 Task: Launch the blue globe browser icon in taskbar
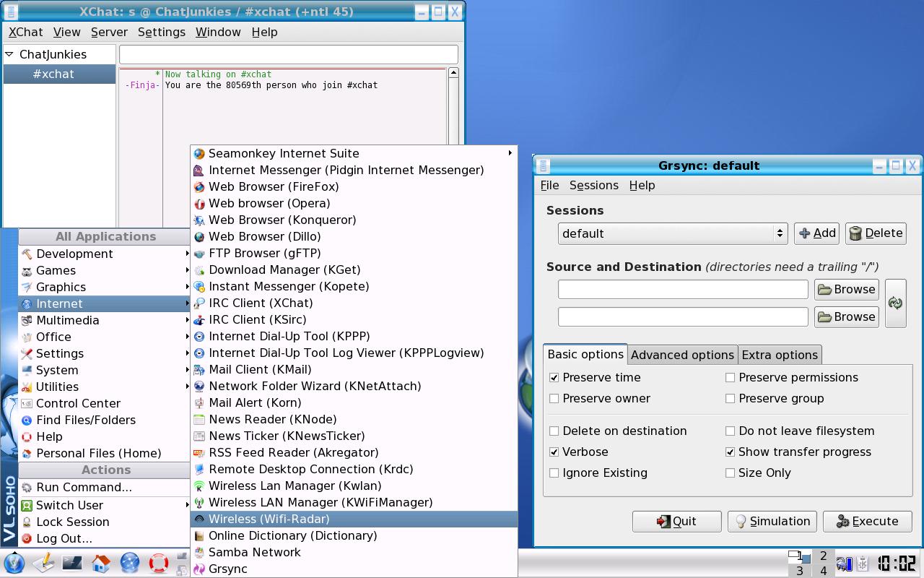[130, 562]
